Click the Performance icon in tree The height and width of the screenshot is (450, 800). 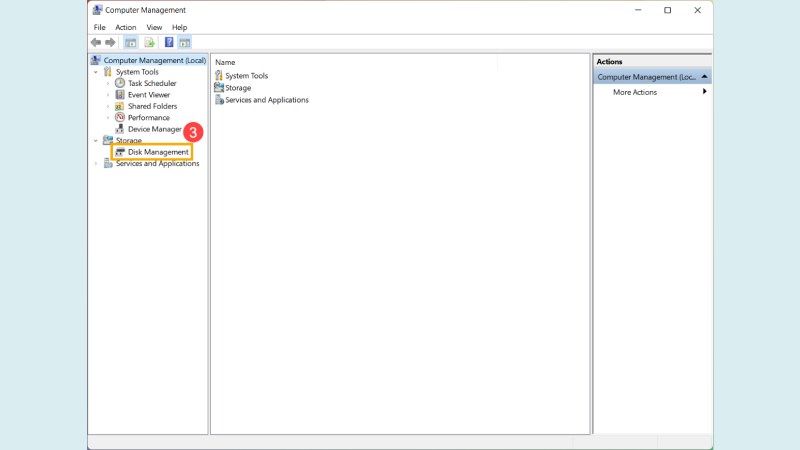click(x=120, y=117)
